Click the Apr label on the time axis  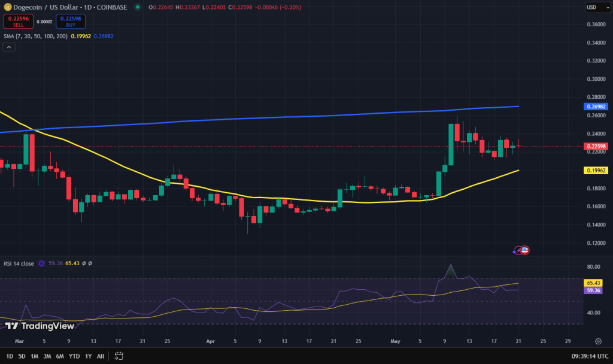210,341
